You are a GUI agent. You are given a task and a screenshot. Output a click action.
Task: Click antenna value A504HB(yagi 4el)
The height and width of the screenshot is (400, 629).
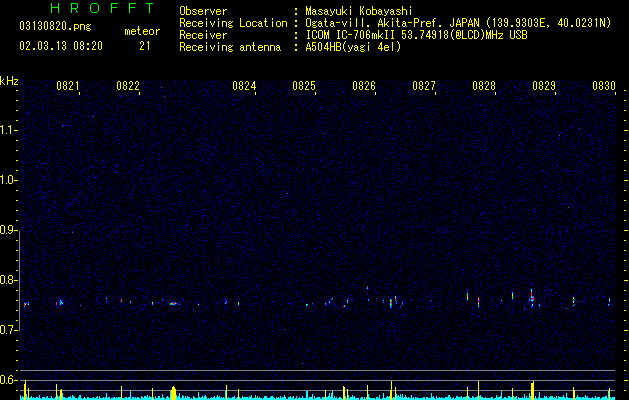coord(353,47)
